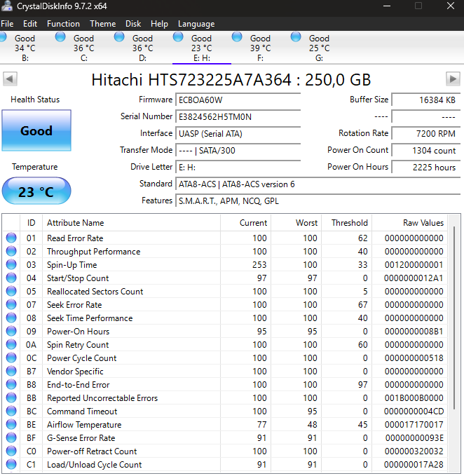Click the CrystalDiskInfo title bar app icon
This screenshot has height=476, width=464.
click(x=7, y=6)
